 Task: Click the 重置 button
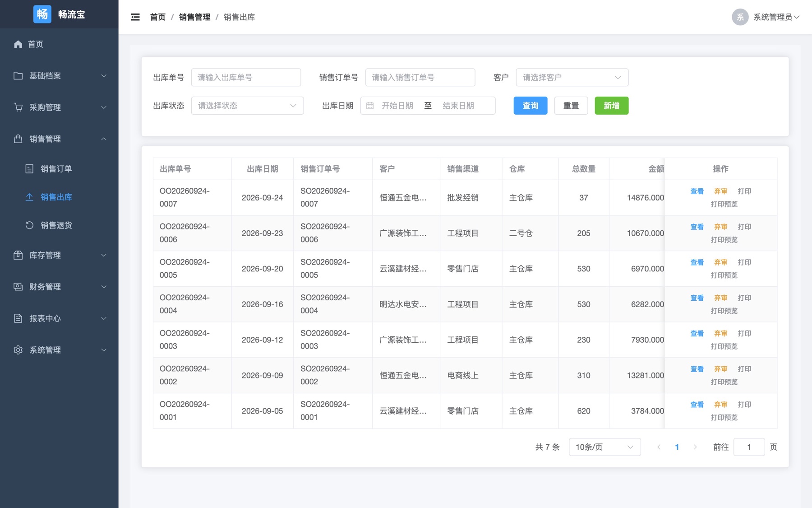point(571,106)
